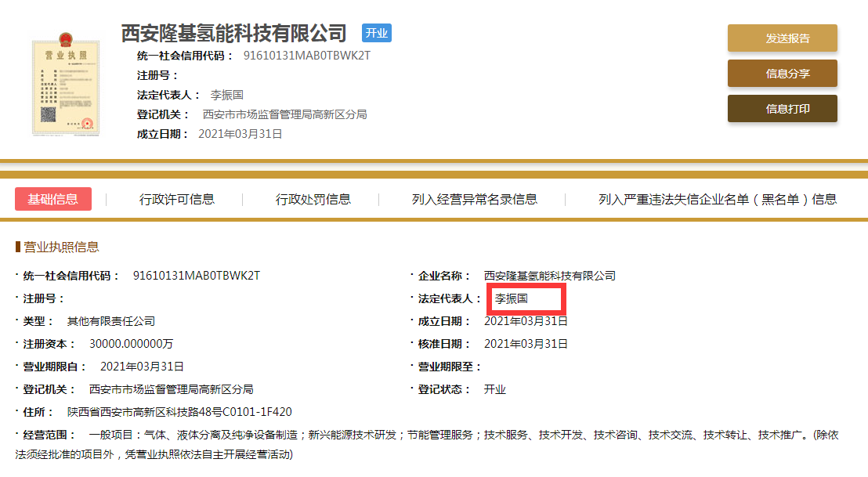The height and width of the screenshot is (477, 868).
Task: Click license section credit code 91610131MAB0TBWK2T
Action: [197, 276]
